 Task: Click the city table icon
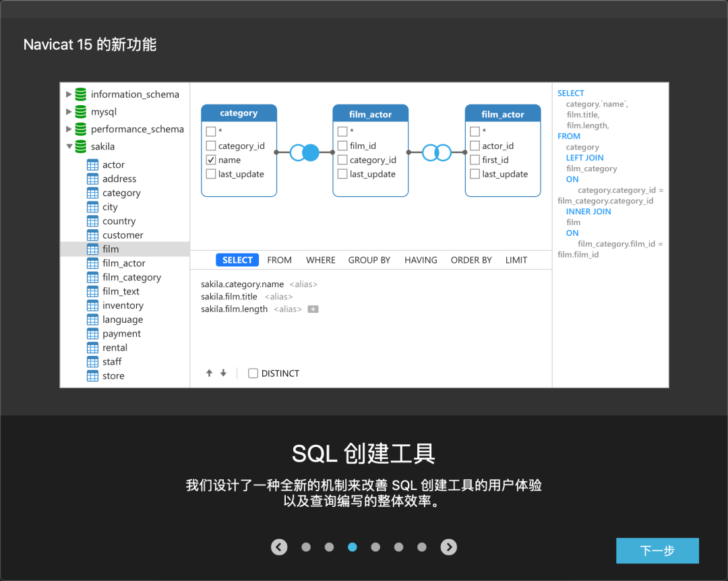pos(93,207)
